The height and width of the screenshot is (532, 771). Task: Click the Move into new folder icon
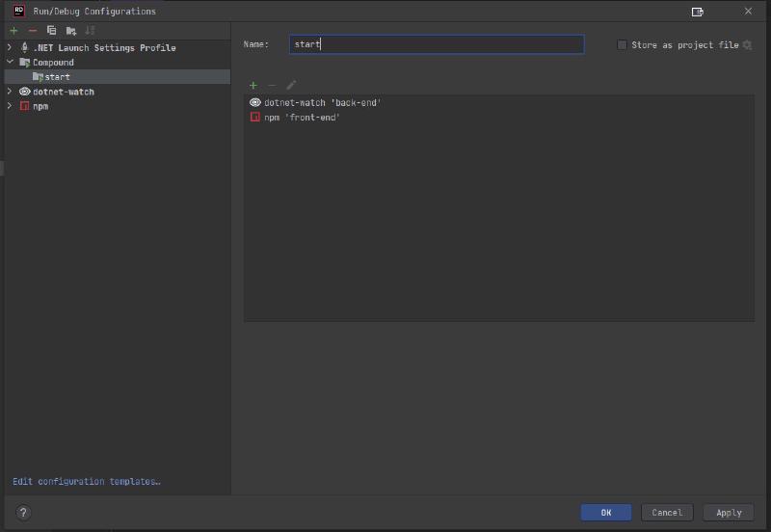pos(70,31)
